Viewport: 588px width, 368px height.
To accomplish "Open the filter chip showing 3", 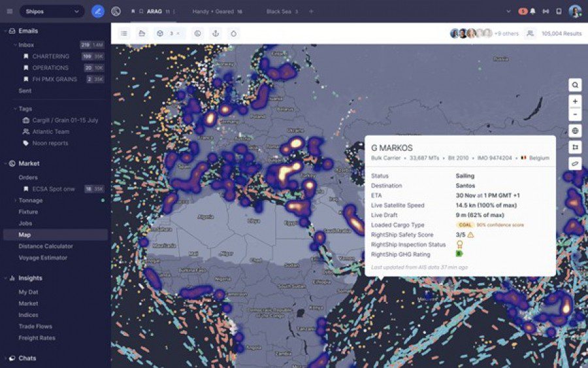I will pyautogui.click(x=165, y=33).
